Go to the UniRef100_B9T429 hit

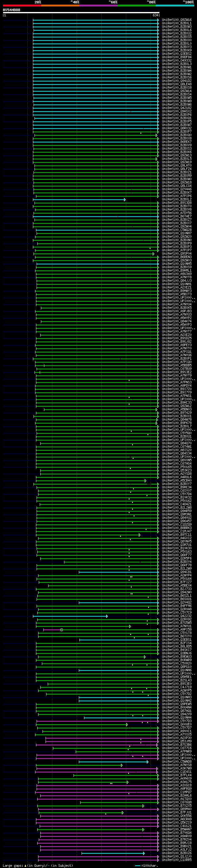[177, 413]
